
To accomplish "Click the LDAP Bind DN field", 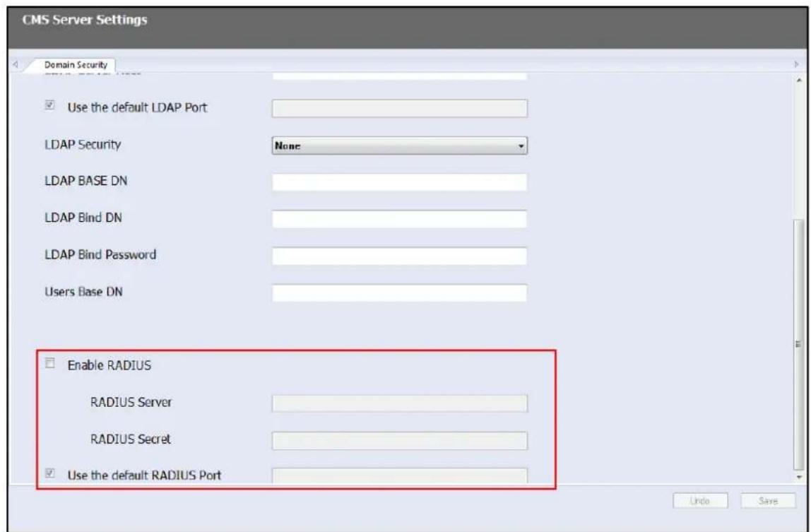I will [400, 219].
